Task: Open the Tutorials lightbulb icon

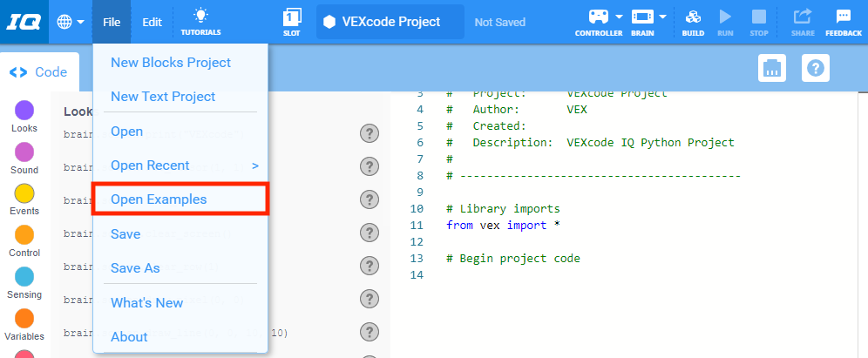Action: 200,22
